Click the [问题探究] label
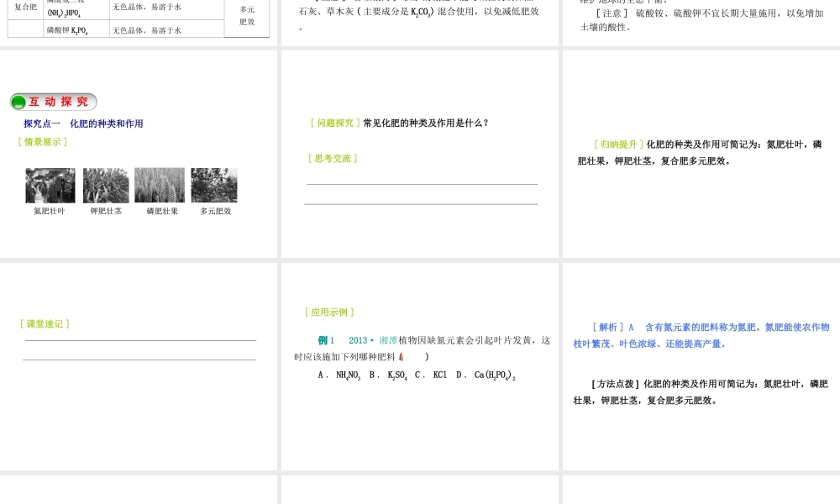The height and width of the screenshot is (504, 840). click(335, 123)
